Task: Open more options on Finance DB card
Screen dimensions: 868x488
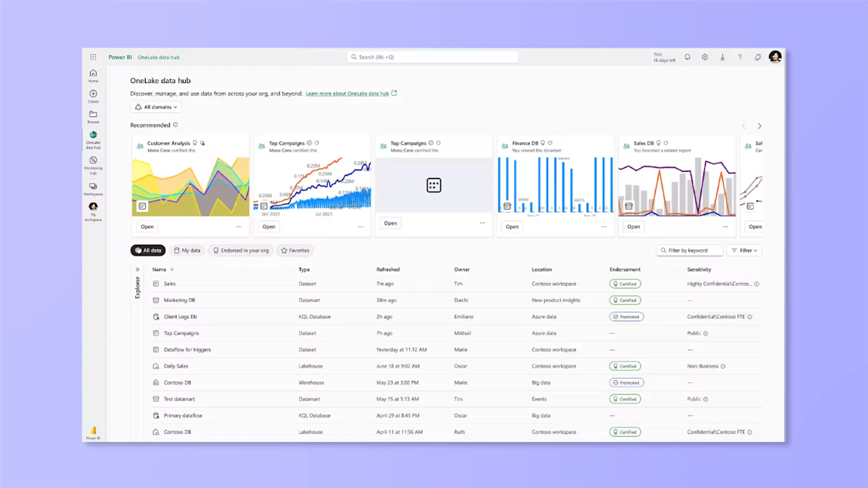Action: coord(604,226)
